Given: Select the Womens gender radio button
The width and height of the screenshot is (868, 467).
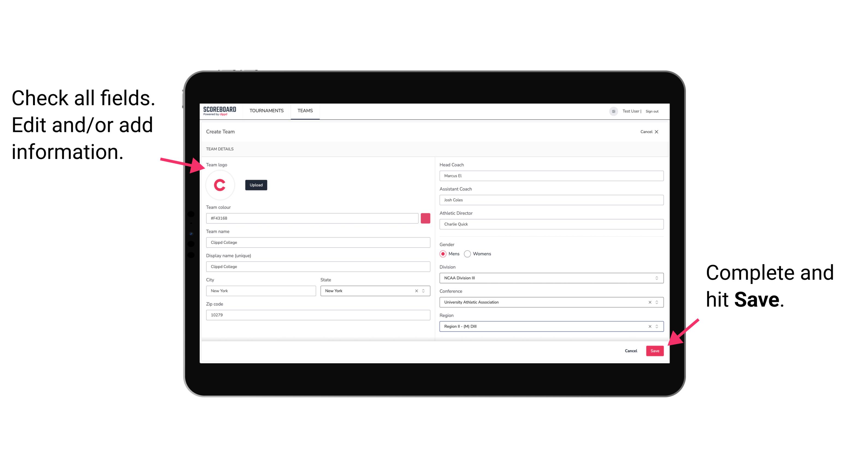Looking at the screenshot, I should pos(469,254).
